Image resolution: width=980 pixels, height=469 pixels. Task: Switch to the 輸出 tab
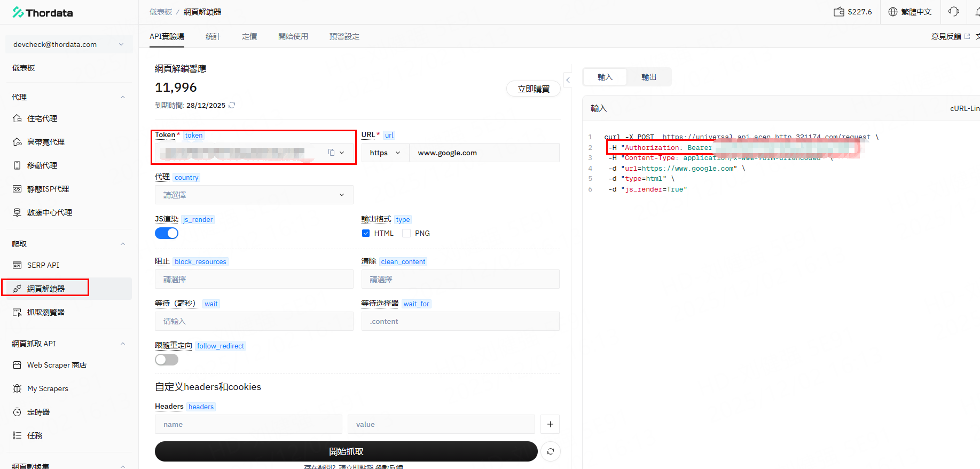(x=648, y=77)
